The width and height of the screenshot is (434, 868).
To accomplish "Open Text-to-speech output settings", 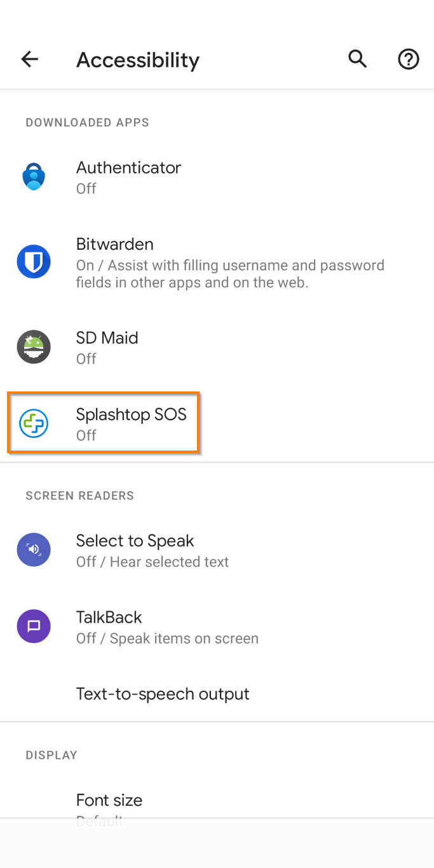I will point(163,694).
